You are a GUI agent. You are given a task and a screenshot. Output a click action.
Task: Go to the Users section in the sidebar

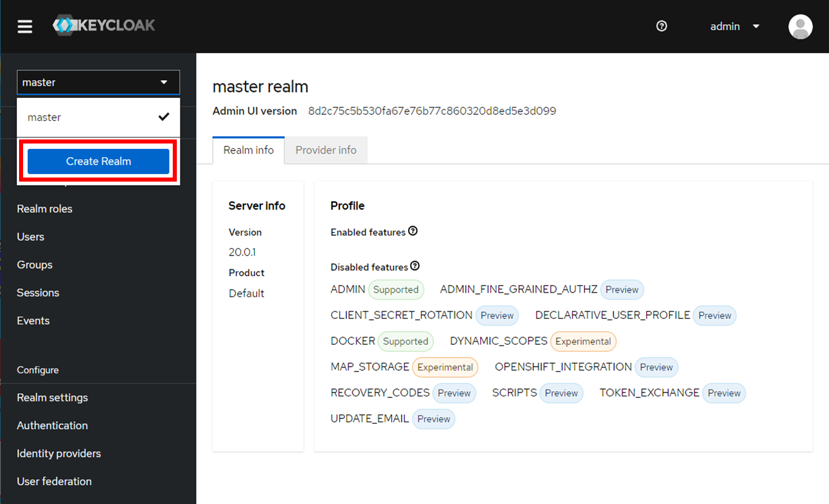coord(30,236)
